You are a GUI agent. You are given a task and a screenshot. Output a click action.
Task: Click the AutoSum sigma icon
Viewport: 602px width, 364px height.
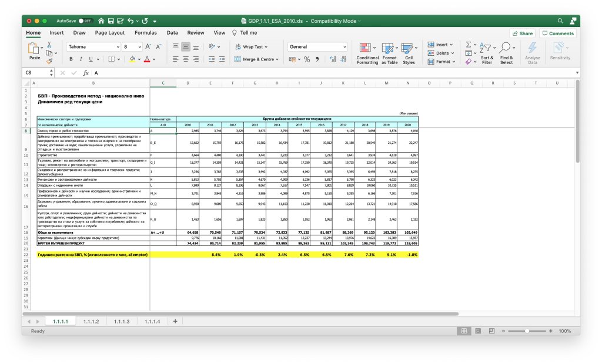pos(469,45)
